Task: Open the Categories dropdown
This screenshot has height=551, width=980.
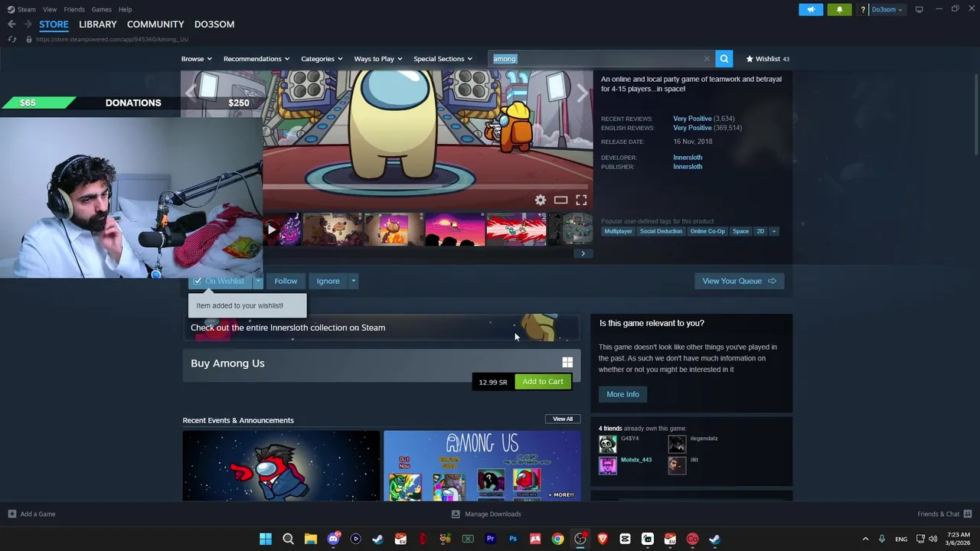Action: [x=322, y=59]
